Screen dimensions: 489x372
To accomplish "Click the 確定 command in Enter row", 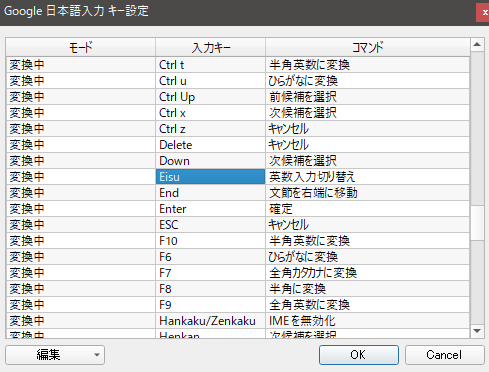I will (368, 209).
